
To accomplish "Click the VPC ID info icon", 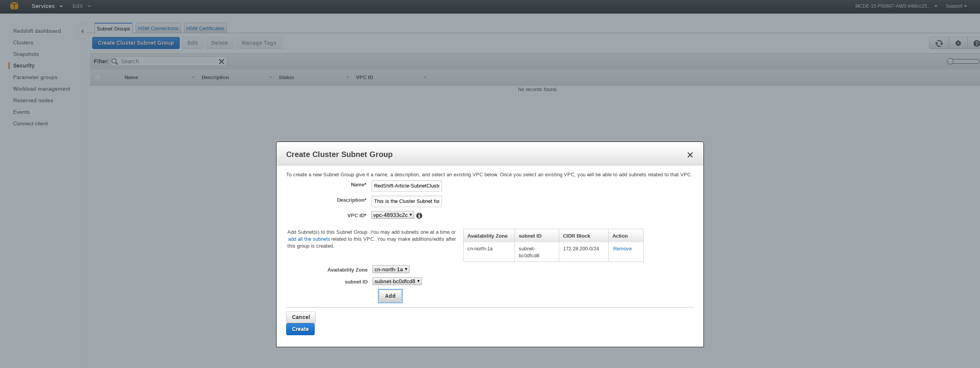I will [x=419, y=216].
